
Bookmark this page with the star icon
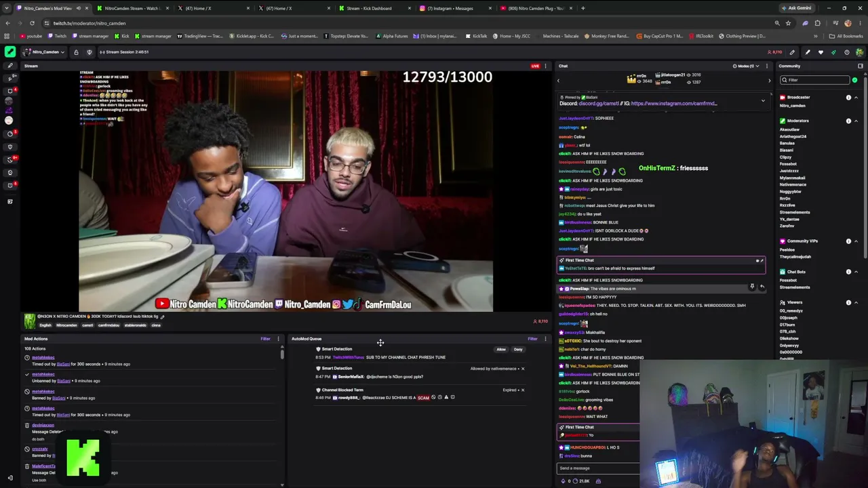787,23
